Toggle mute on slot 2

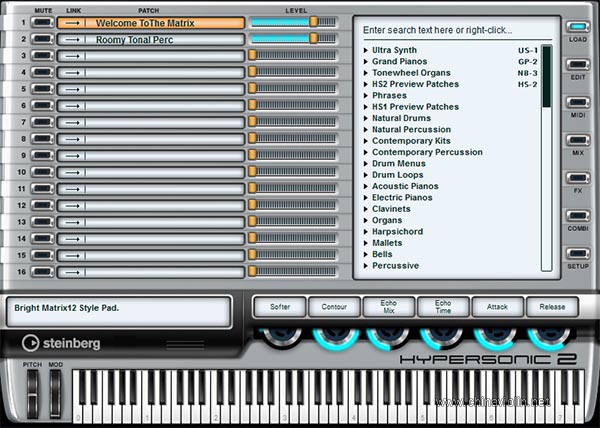coord(42,39)
